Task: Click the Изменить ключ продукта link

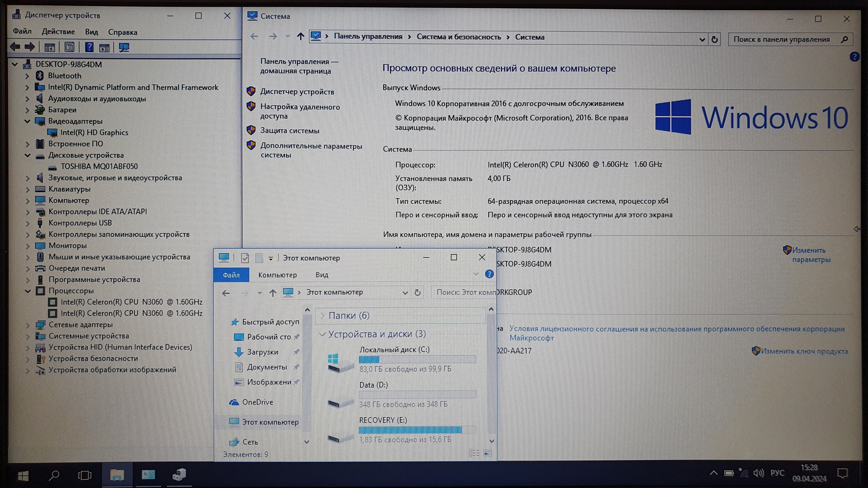Action: 804,351
